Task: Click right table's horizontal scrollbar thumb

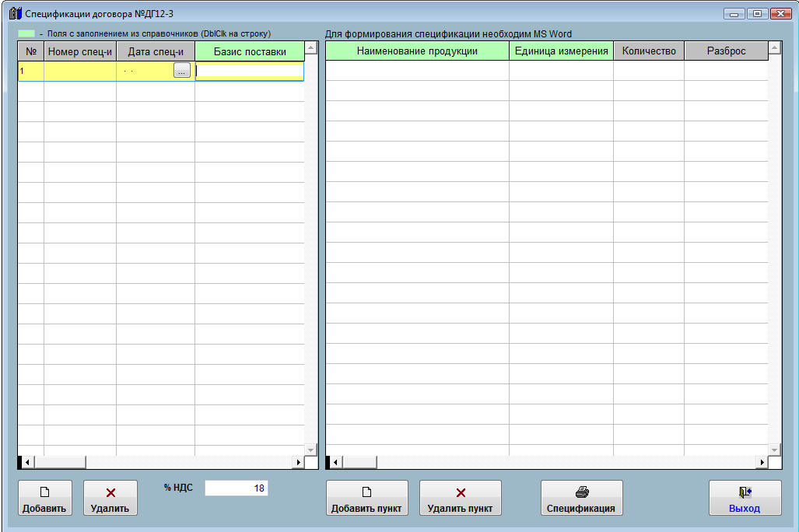Action: click(x=359, y=462)
